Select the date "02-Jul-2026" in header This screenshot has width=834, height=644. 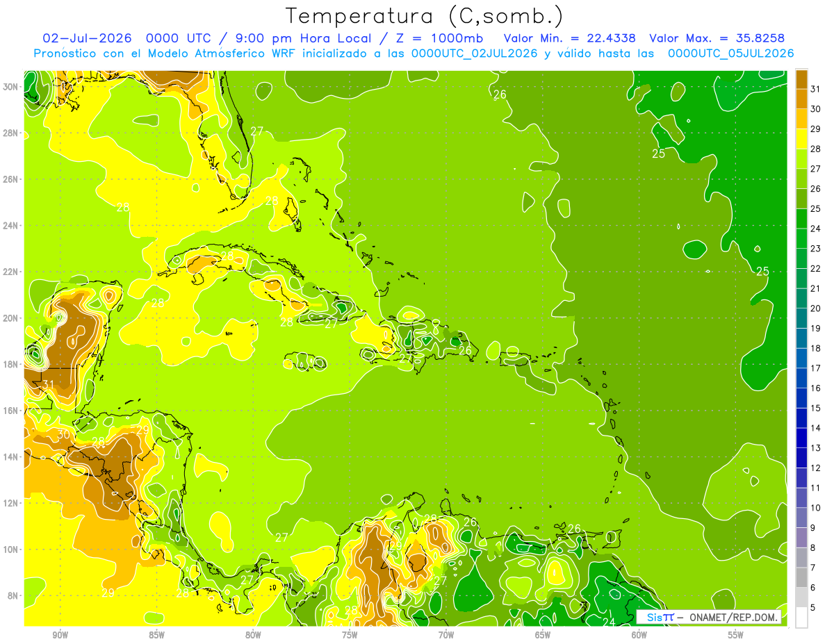tap(85, 38)
